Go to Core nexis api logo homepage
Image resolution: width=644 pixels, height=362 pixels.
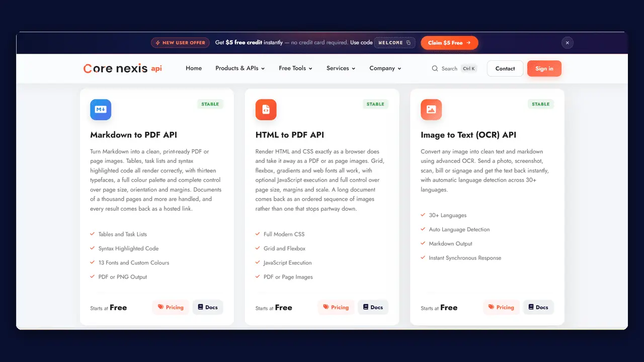pyautogui.click(x=123, y=68)
